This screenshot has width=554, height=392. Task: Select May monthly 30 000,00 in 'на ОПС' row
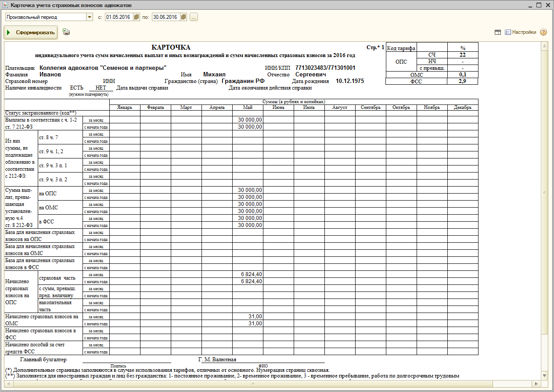(x=248, y=190)
